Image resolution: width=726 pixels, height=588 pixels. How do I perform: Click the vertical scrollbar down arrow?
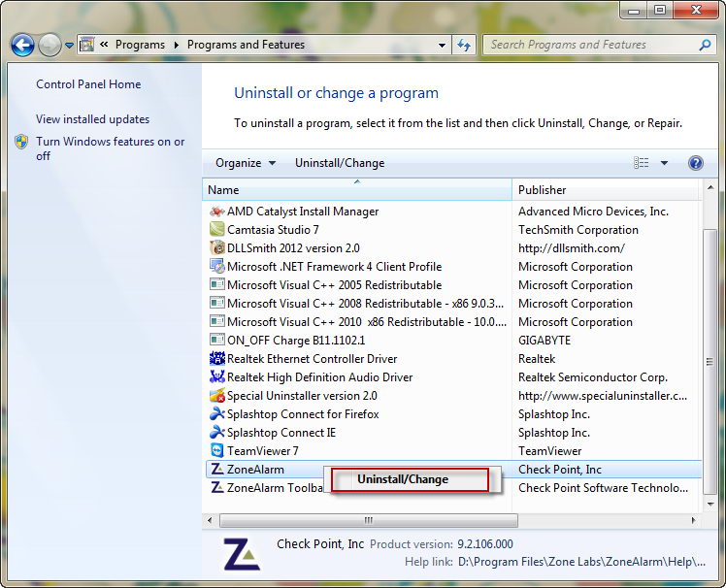[x=710, y=504]
